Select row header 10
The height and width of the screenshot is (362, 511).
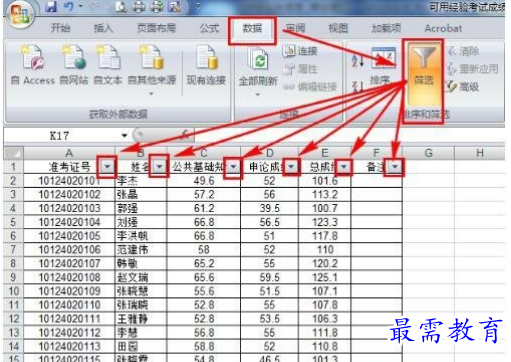coord(13,291)
